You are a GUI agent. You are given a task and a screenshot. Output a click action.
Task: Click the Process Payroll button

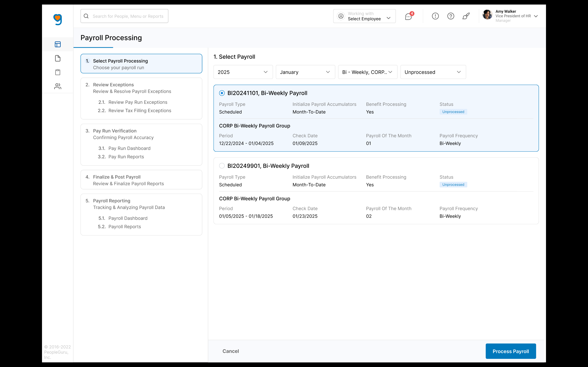tap(510, 351)
